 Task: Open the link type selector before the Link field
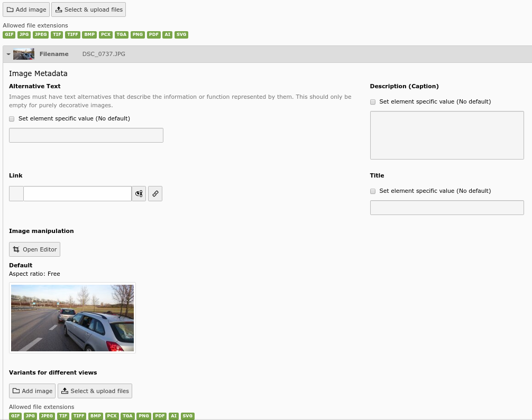16,193
